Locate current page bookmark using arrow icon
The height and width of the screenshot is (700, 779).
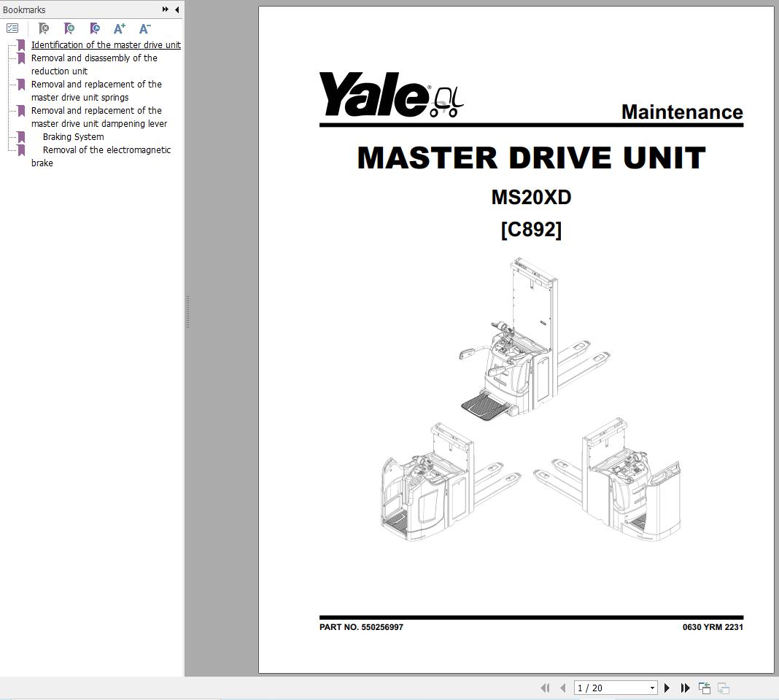click(95, 28)
